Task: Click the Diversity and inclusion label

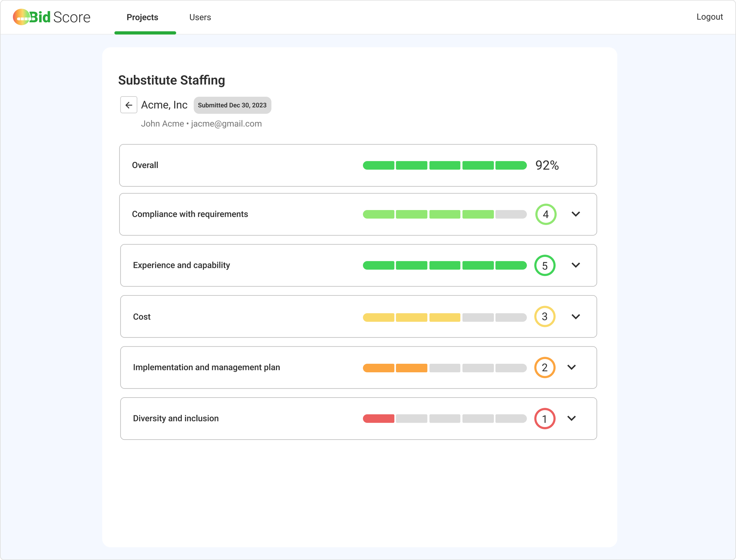Action: pyautogui.click(x=176, y=418)
